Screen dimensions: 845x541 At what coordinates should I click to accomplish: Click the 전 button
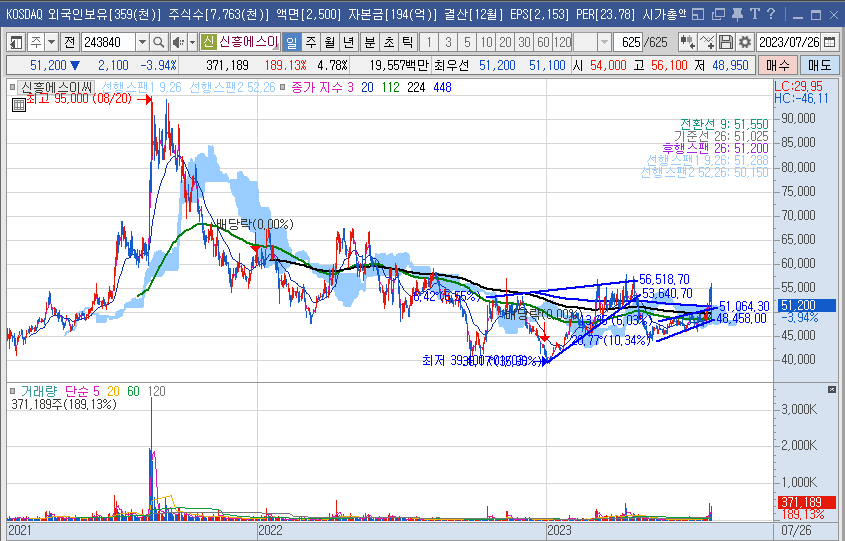coord(70,41)
